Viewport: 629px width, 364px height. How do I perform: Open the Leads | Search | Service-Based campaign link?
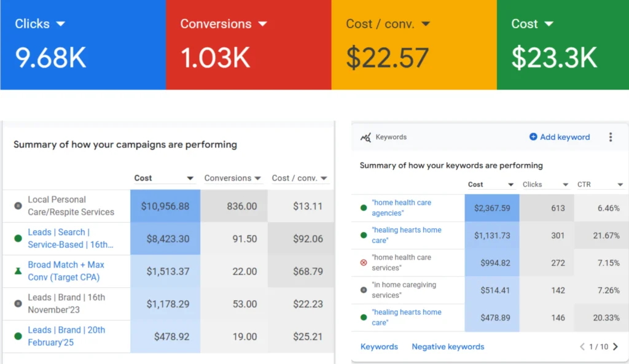coord(70,238)
